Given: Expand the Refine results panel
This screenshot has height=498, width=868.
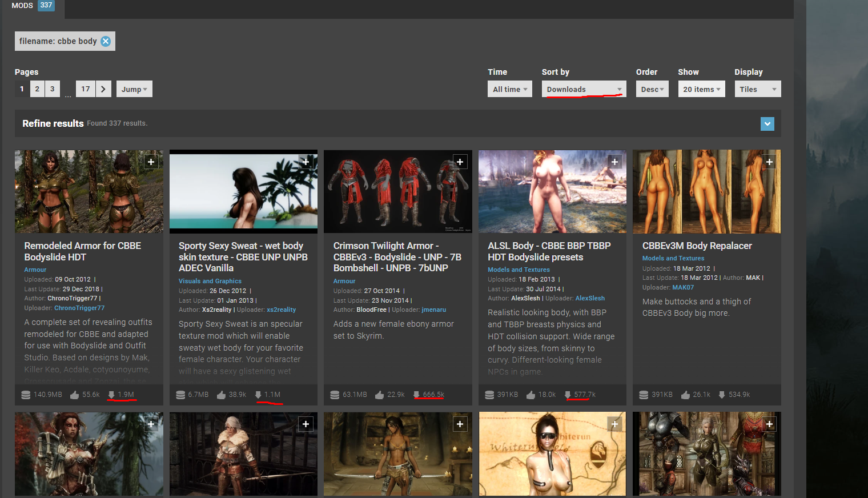Looking at the screenshot, I should pyautogui.click(x=767, y=124).
